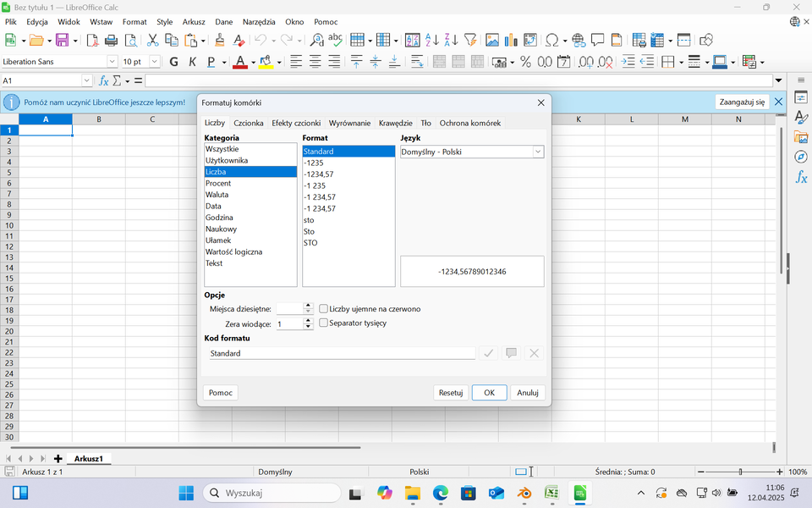Open the sidebar Navigator compass icon

tap(801, 157)
